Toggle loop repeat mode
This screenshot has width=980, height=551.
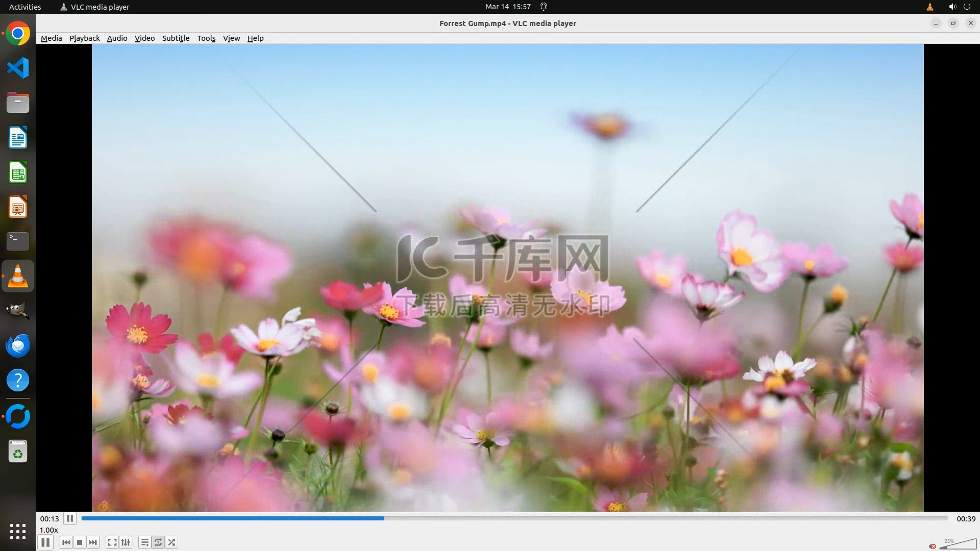(x=158, y=542)
